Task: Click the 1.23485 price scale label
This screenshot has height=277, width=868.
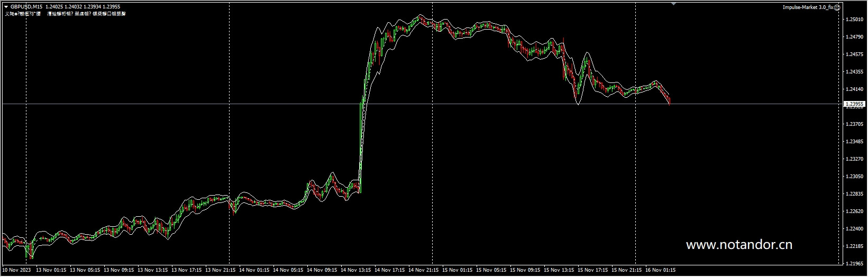Action: (855, 142)
